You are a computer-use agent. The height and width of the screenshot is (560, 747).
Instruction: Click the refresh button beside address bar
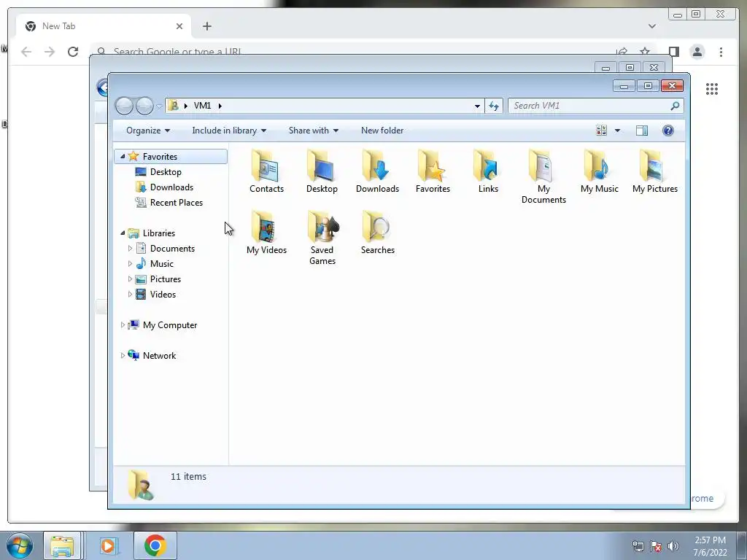(494, 106)
